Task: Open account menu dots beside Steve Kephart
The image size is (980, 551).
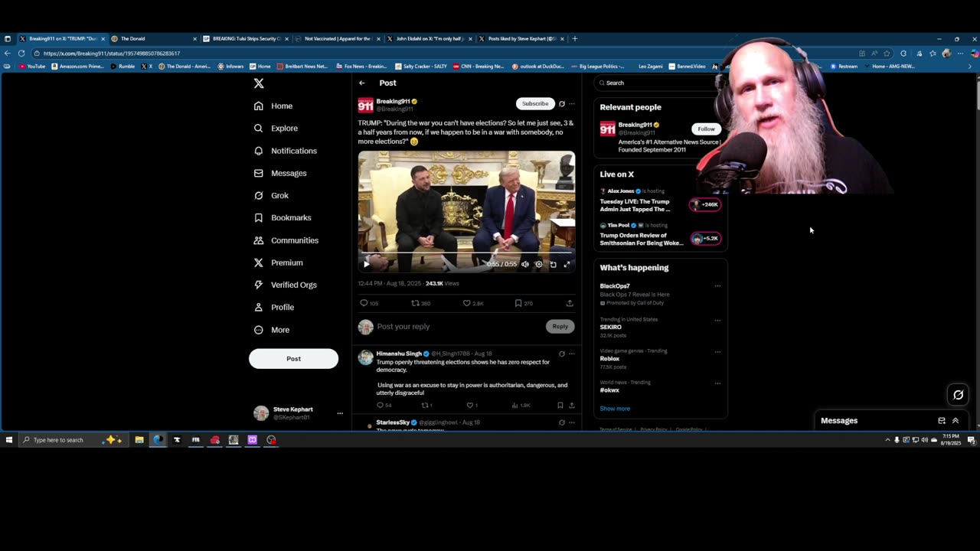Action: coord(340,413)
